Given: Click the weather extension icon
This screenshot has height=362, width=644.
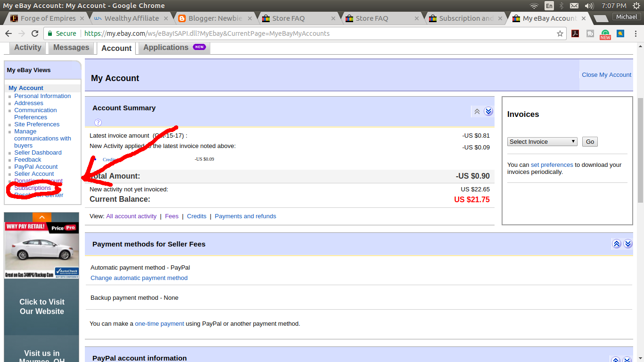Looking at the screenshot, I should tap(619, 33).
